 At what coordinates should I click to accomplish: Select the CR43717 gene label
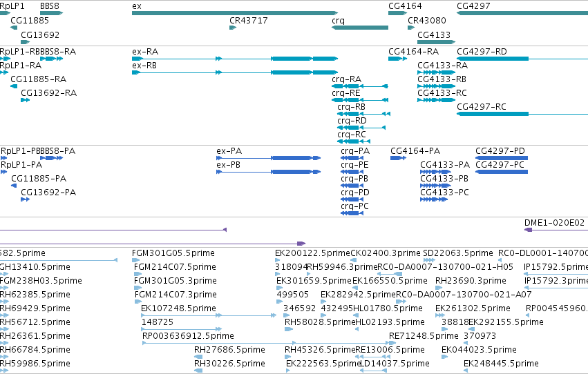pyautogui.click(x=249, y=21)
